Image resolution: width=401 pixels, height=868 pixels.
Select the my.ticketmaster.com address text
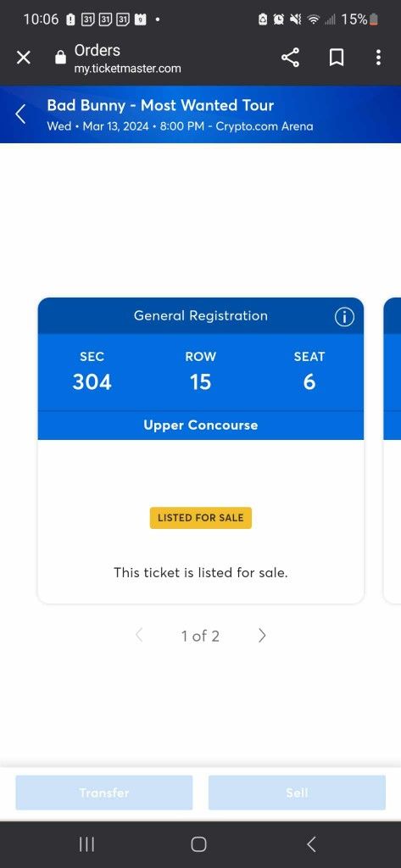(127, 70)
